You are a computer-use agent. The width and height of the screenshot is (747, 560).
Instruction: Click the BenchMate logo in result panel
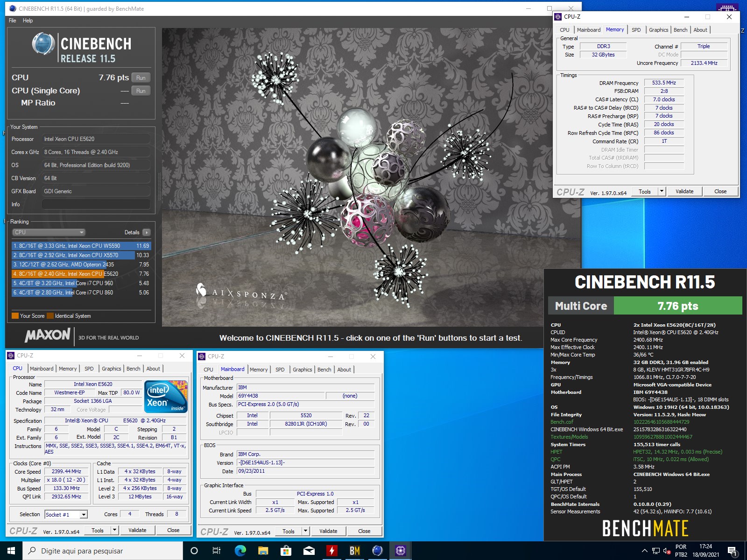click(645, 528)
